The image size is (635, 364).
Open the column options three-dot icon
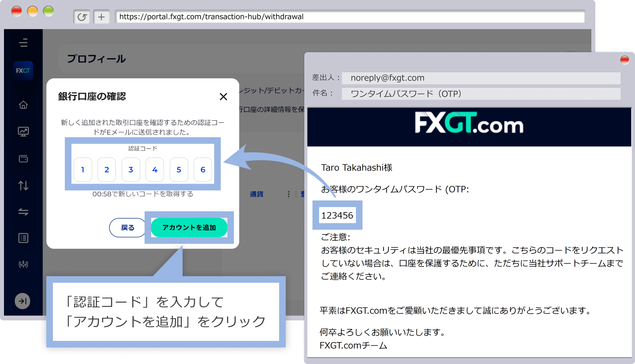(x=289, y=194)
